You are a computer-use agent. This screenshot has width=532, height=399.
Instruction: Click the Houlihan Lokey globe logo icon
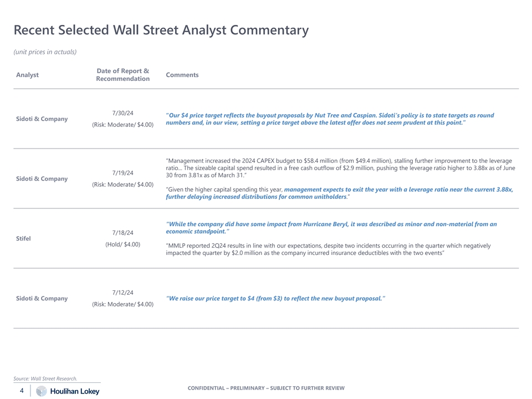pyautogui.click(x=42, y=391)
